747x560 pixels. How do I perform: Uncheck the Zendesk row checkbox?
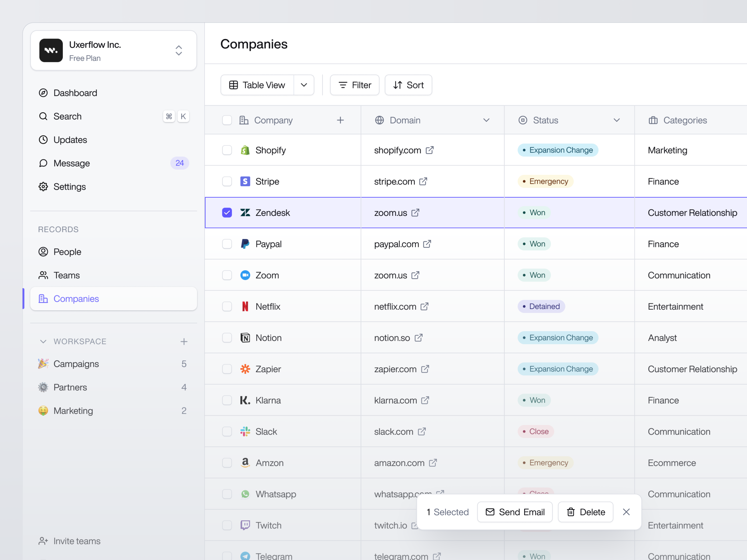(227, 213)
